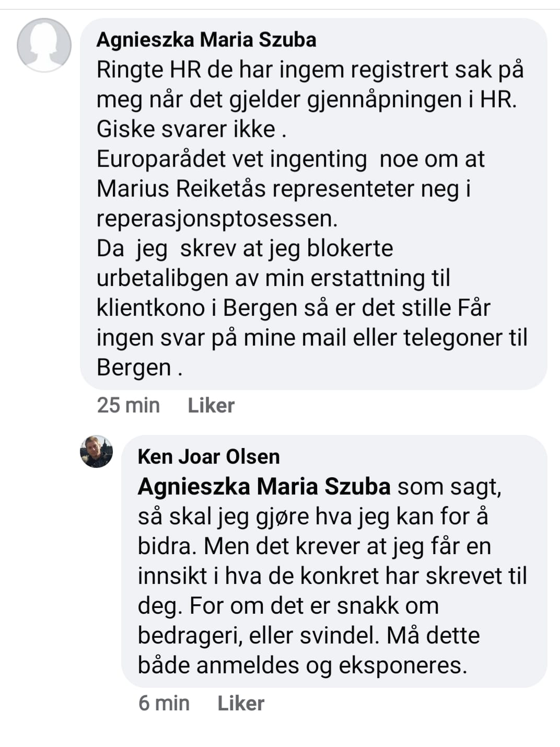Open profile via Ken Joar Olsen commenter name

(208, 456)
